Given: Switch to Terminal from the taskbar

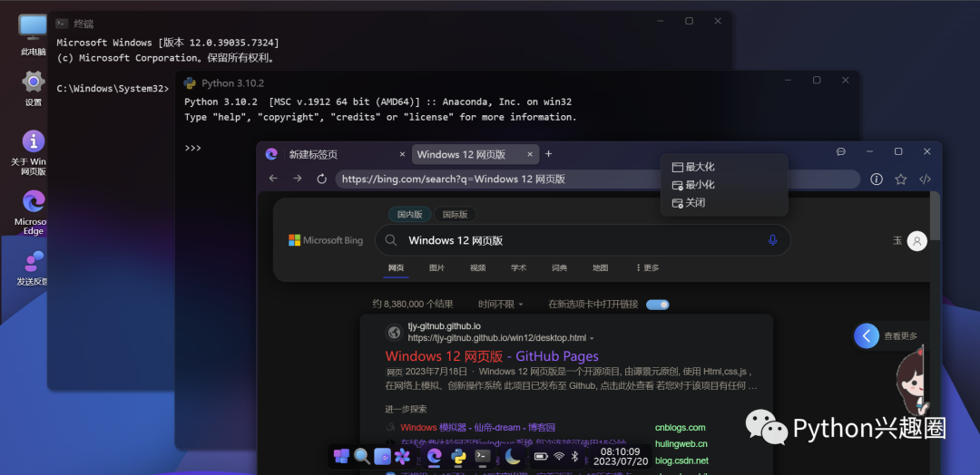Looking at the screenshot, I should point(482,456).
